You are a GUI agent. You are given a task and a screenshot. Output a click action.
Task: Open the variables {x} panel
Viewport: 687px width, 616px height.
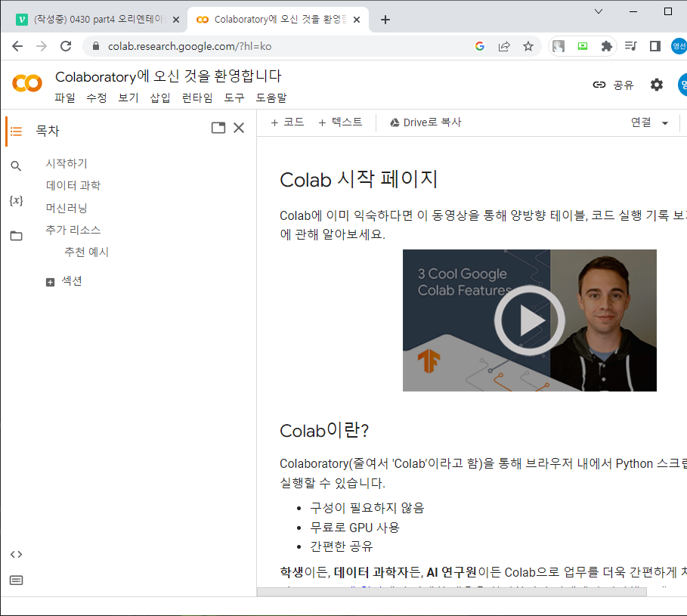click(x=16, y=200)
